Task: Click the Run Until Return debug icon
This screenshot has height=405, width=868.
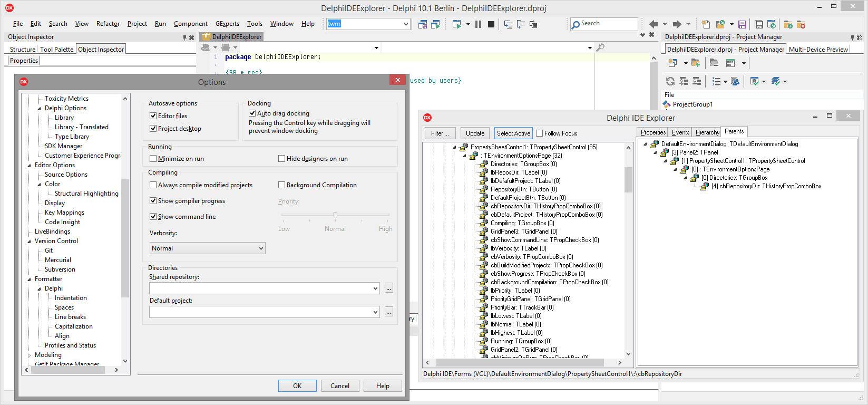Action: point(533,24)
